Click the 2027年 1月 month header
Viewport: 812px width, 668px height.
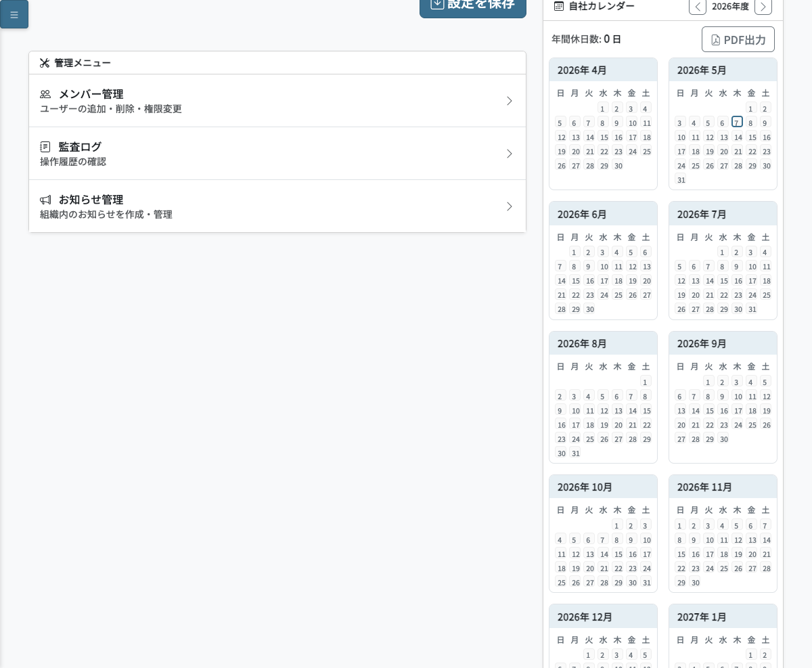723,617
